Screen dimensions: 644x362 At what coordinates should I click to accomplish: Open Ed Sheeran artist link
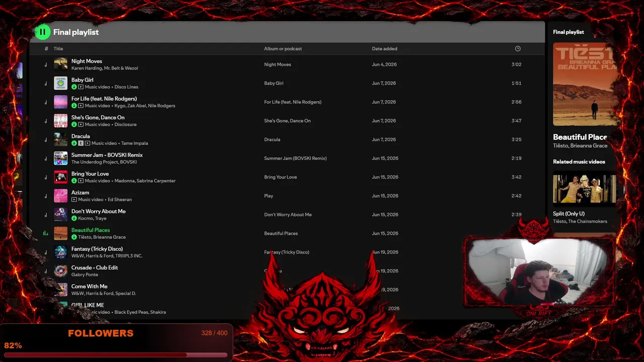pyautogui.click(x=120, y=200)
